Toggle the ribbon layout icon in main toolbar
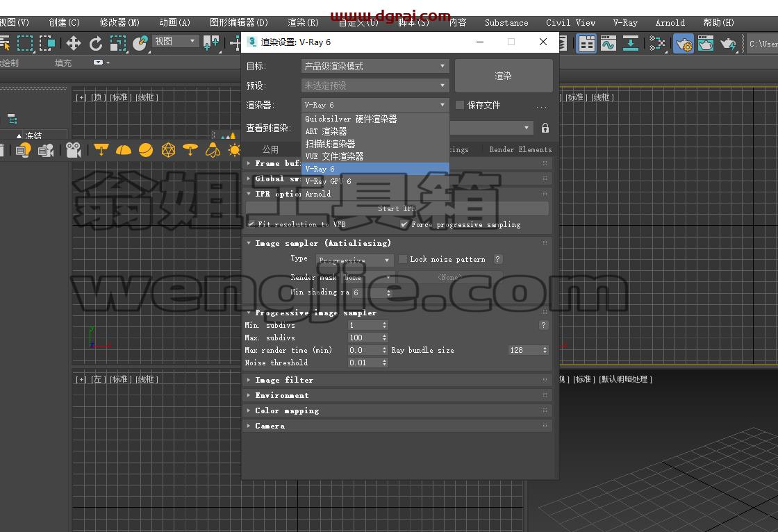The width and height of the screenshot is (778, 532). point(586,44)
